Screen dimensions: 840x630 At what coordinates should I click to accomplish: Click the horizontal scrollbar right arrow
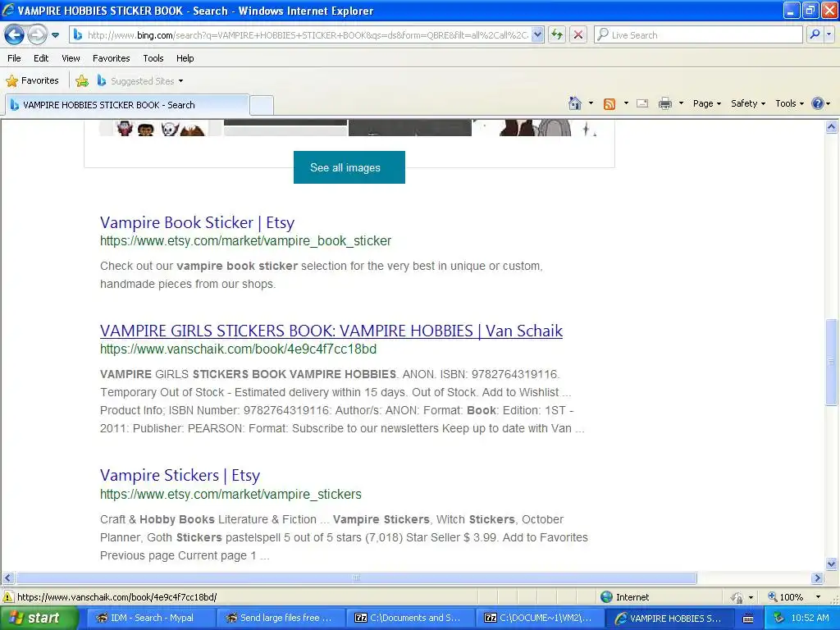[x=818, y=578]
